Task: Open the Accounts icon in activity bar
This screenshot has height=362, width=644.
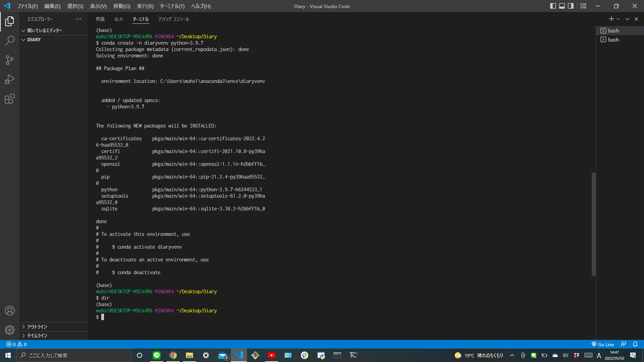Action: 10,311
